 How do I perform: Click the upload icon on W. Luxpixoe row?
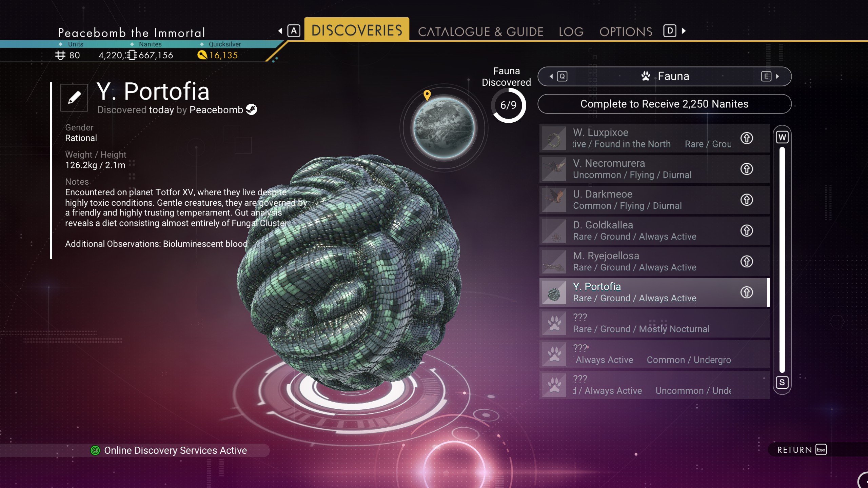[x=747, y=138]
